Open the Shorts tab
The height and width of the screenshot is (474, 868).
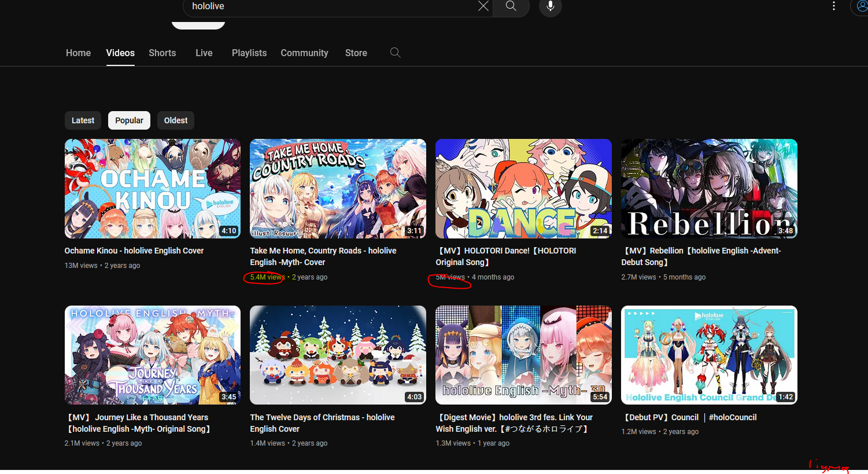point(162,53)
